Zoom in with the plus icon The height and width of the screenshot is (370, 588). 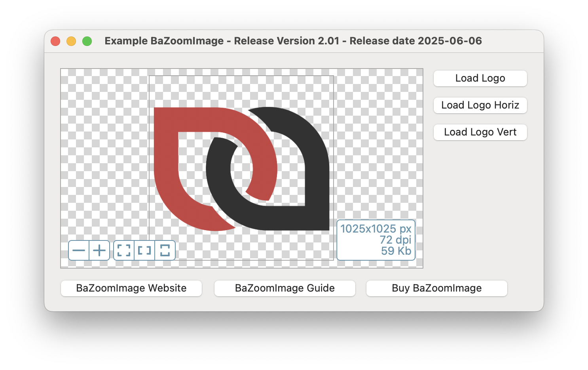point(99,250)
